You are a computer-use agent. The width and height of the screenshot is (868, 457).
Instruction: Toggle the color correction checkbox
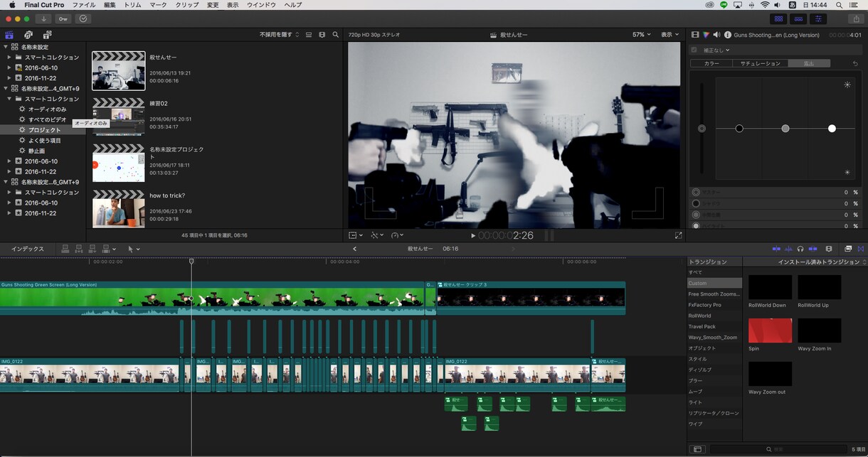[x=694, y=50]
